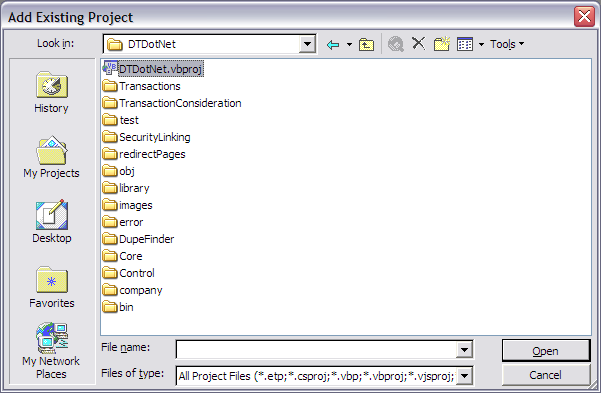Open the History place

(x=51, y=92)
